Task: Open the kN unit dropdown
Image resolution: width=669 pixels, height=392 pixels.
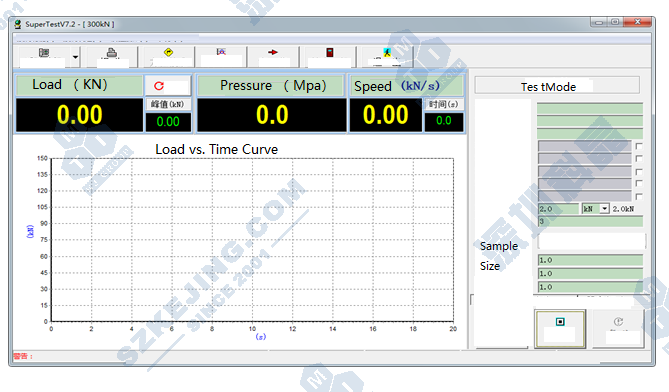Action: tap(604, 209)
